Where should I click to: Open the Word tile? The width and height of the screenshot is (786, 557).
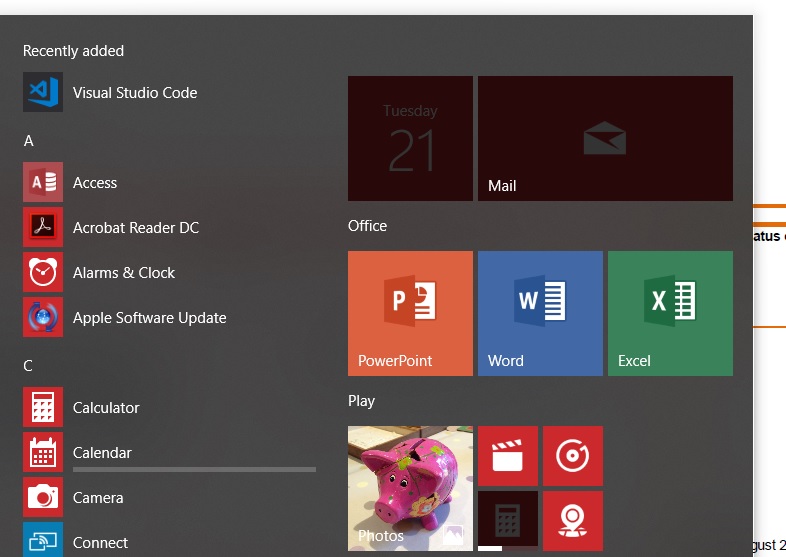pos(540,313)
